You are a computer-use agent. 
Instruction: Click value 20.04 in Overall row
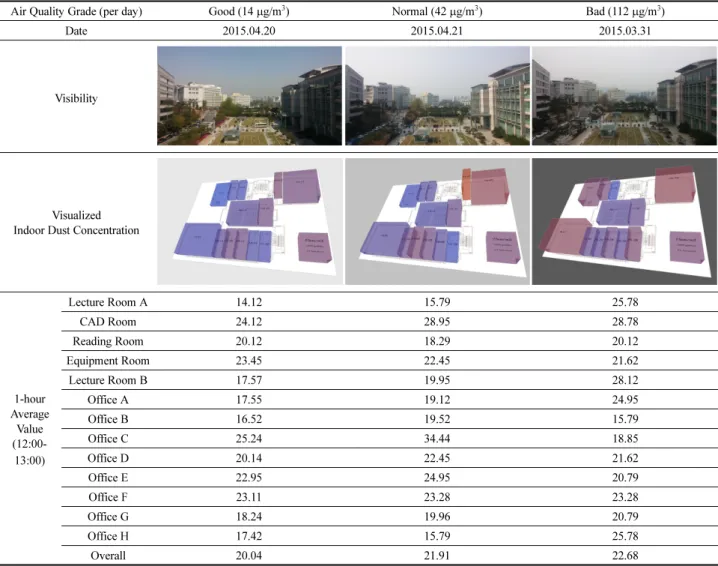249,555
